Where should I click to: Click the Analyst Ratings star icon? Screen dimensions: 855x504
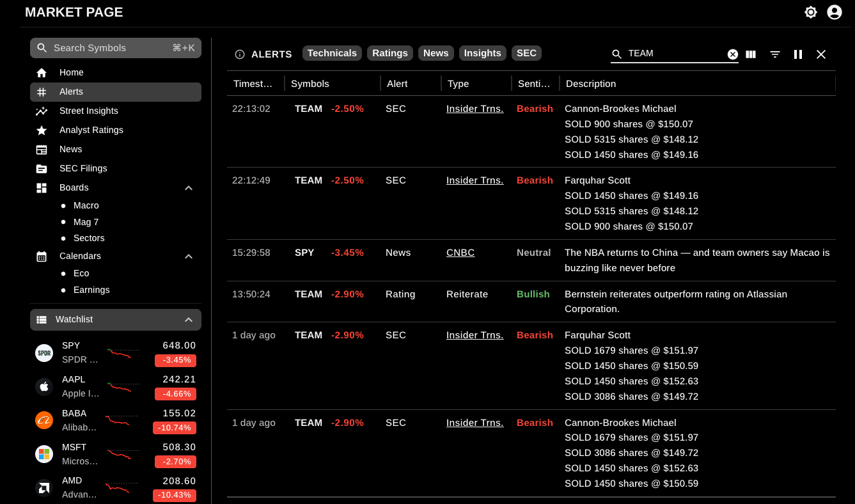click(42, 130)
